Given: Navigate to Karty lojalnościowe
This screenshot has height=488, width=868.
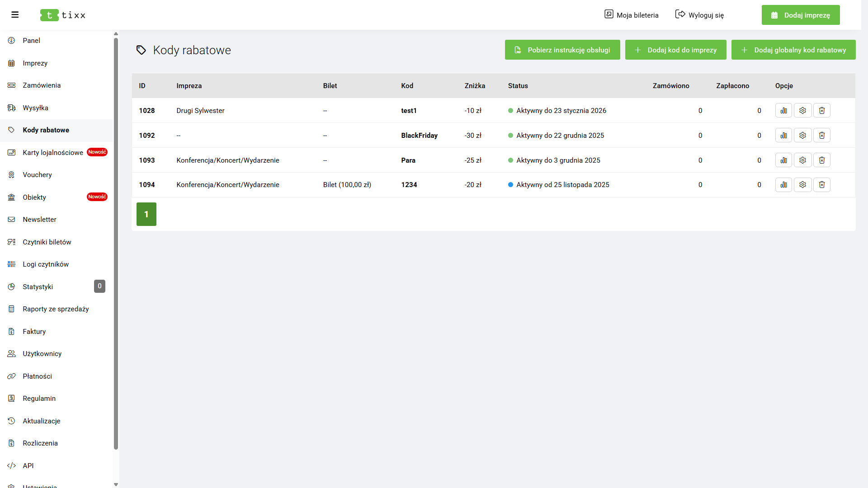Looking at the screenshot, I should click(x=53, y=153).
